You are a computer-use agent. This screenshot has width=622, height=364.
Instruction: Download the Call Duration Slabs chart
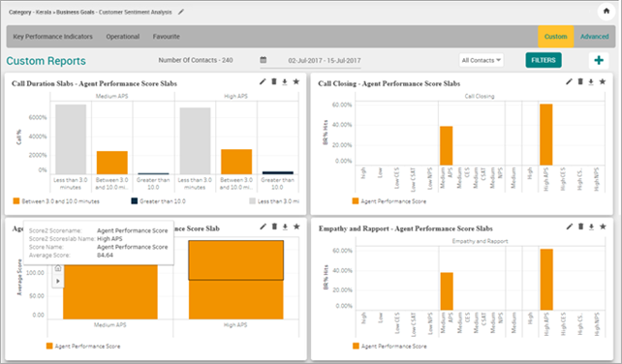[285, 82]
